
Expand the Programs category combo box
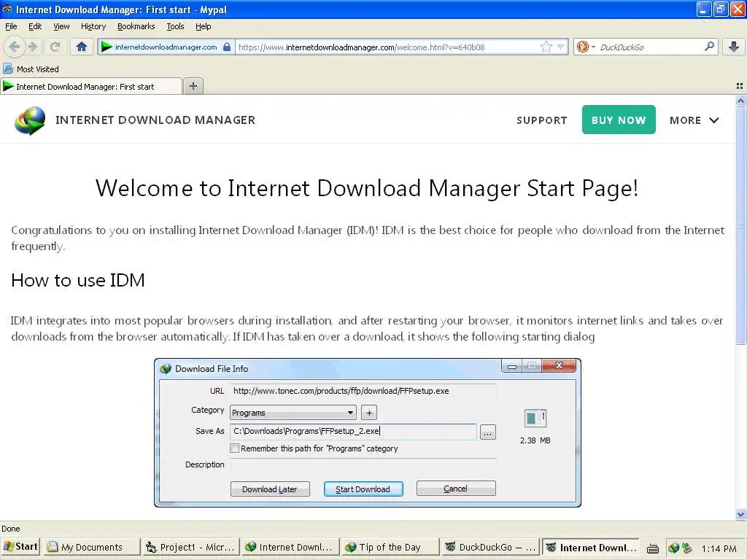[x=293, y=413]
